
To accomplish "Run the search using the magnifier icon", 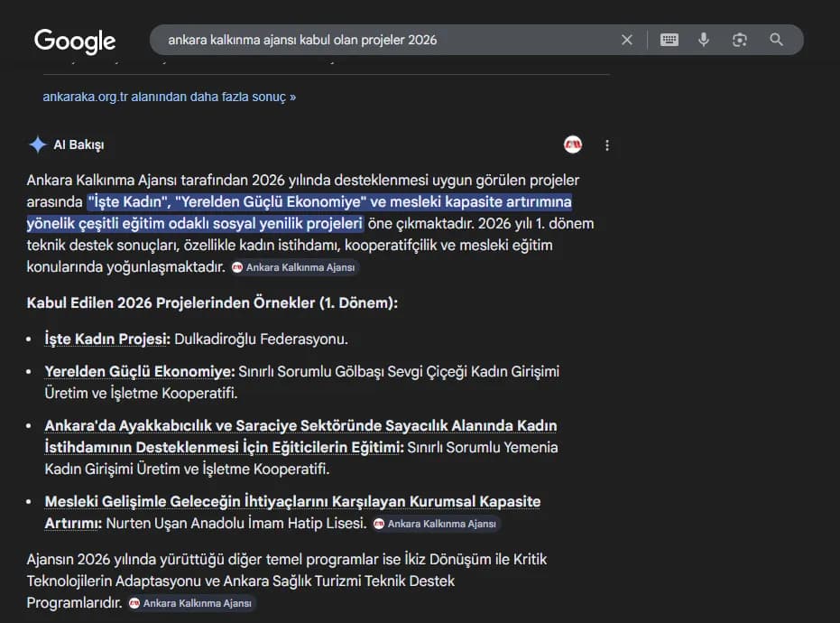I will coord(777,39).
